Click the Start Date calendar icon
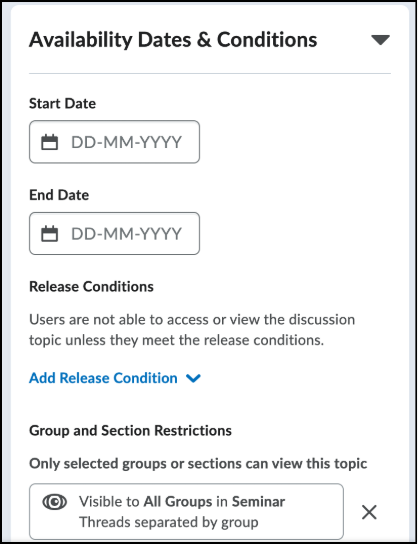Image resolution: width=418 pixels, height=544 pixels. click(x=50, y=142)
